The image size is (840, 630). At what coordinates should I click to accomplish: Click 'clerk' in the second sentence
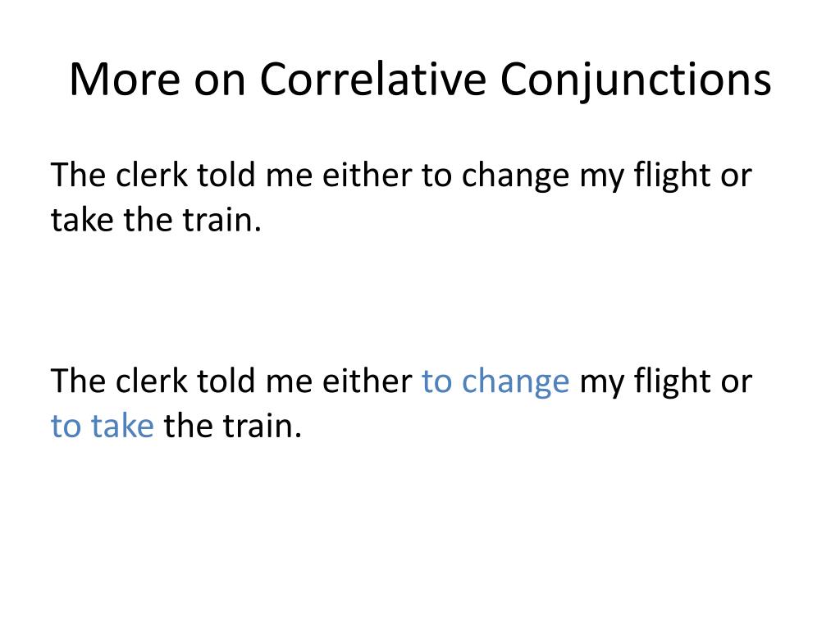(x=152, y=381)
